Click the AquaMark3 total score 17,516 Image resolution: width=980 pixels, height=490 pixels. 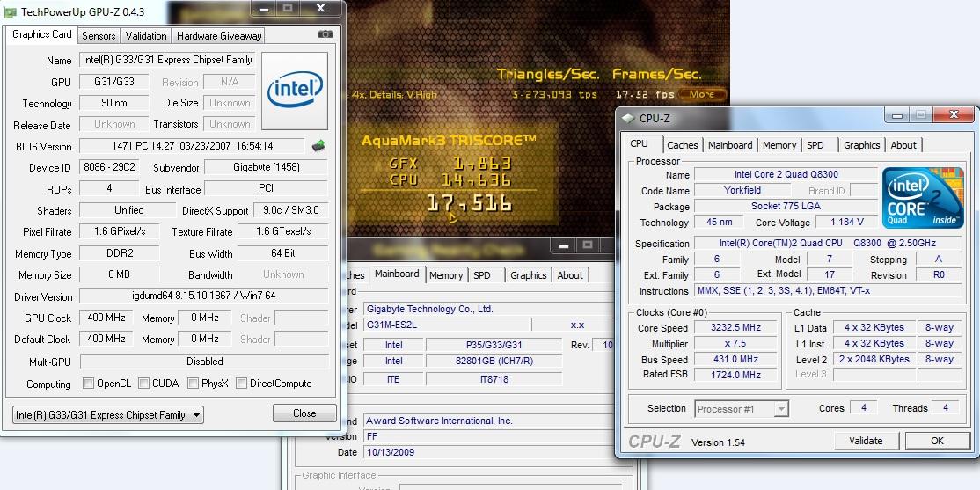(x=470, y=202)
